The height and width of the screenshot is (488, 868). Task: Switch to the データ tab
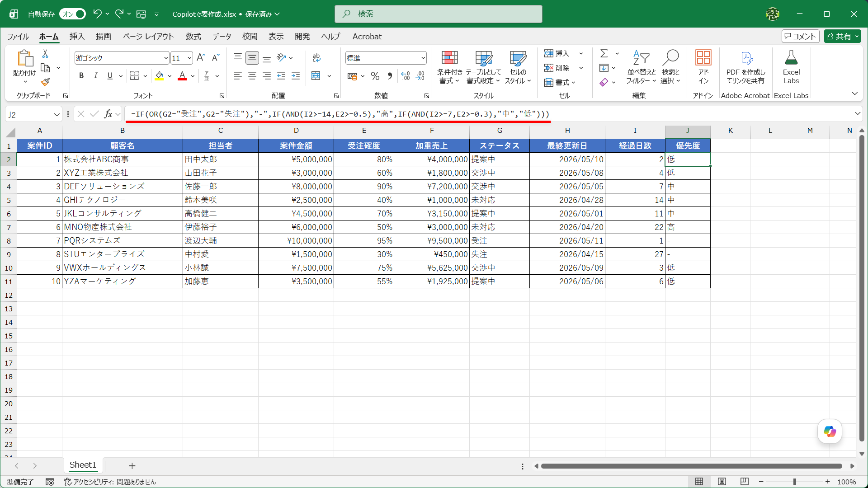pyautogui.click(x=222, y=36)
